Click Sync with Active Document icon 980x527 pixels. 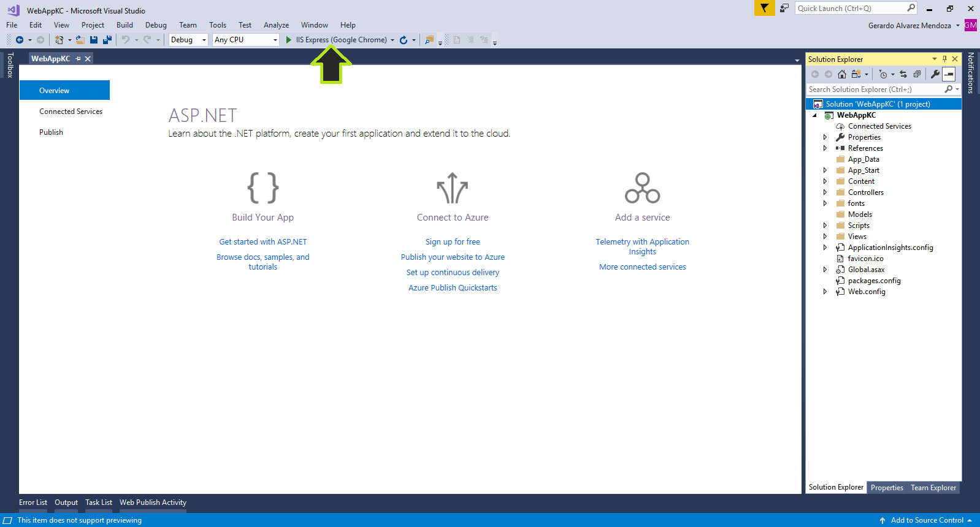click(903, 74)
